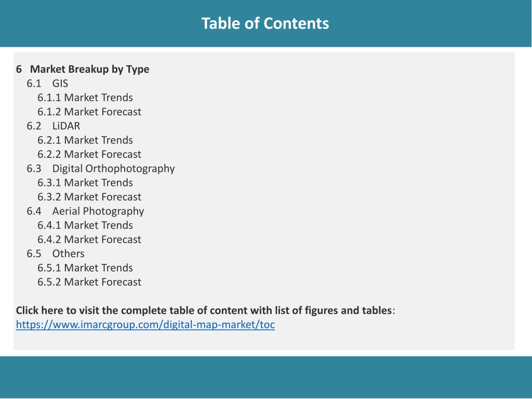Click 6.5.1 Market Trends entry
The image size is (532, 399).
point(85,268)
